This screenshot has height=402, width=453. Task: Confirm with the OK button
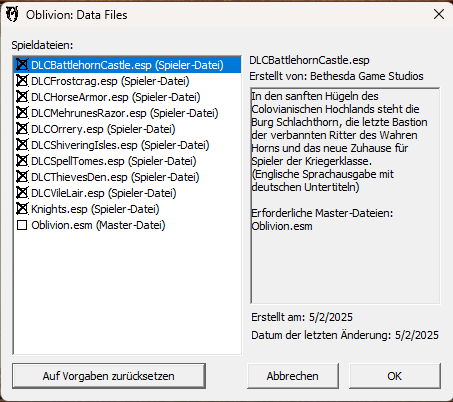(395, 376)
